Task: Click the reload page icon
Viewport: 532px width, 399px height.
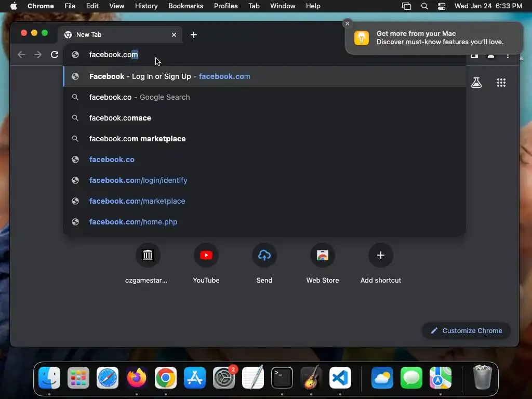Action: [x=54, y=55]
